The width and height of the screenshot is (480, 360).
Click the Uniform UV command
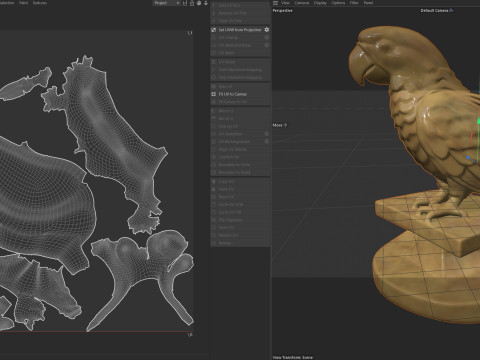[240, 157]
